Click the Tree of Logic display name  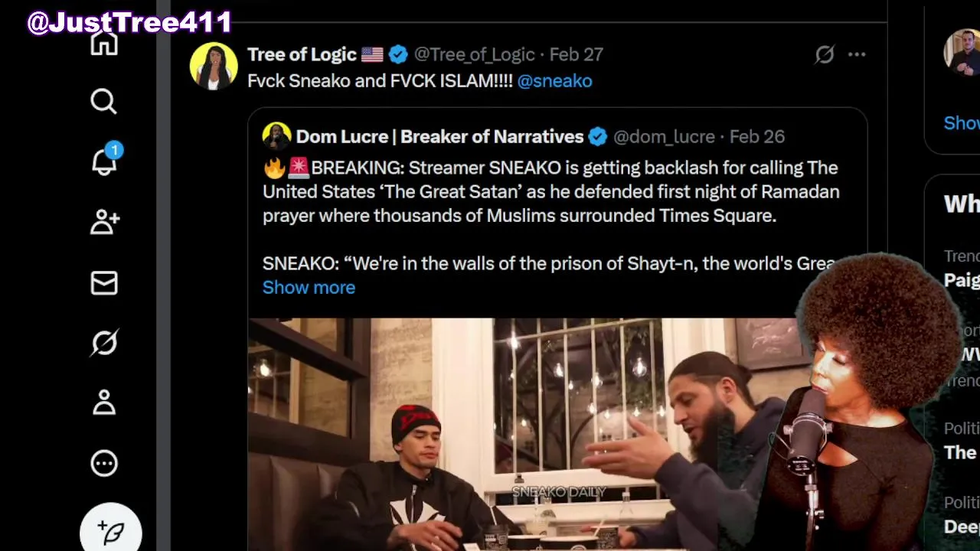tap(302, 54)
